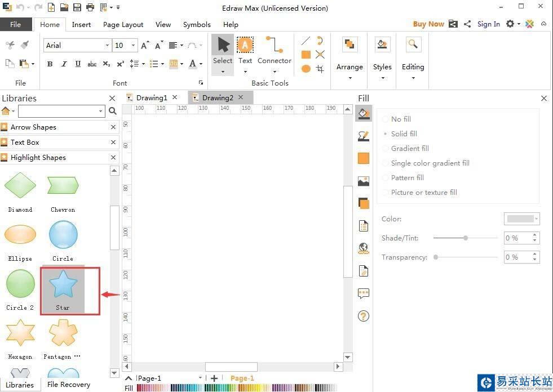Choose Gradient fill radio option

386,149
